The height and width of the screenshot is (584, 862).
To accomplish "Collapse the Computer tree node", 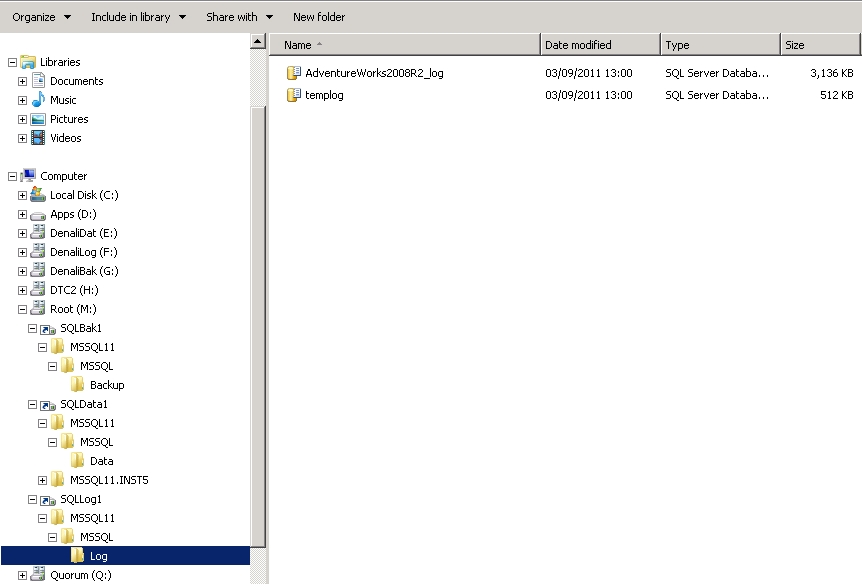I will [12, 176].
